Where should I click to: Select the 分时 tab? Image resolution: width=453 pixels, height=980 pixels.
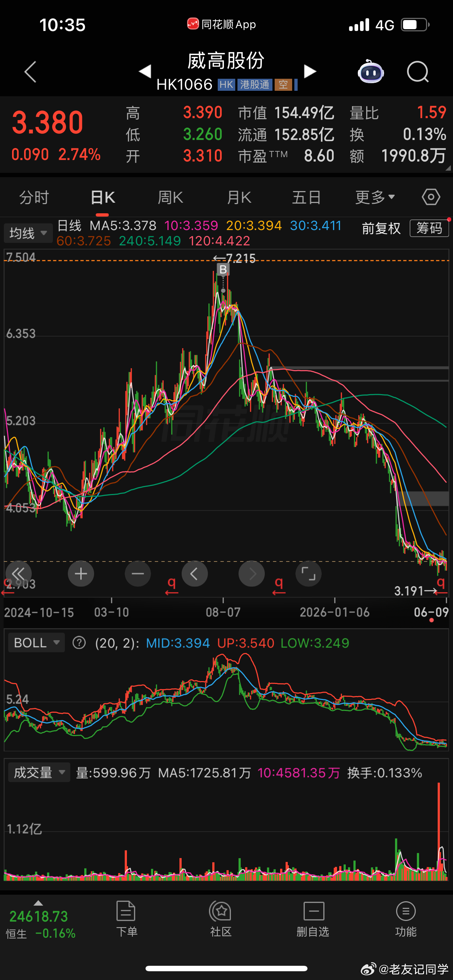[x=34, y=198]
